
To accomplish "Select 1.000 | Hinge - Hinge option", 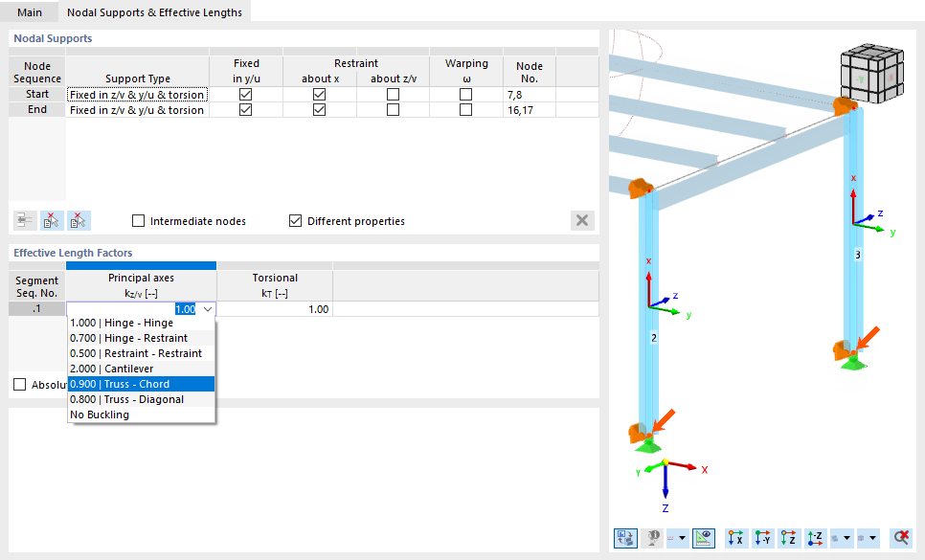I will [x=141, y=323].
